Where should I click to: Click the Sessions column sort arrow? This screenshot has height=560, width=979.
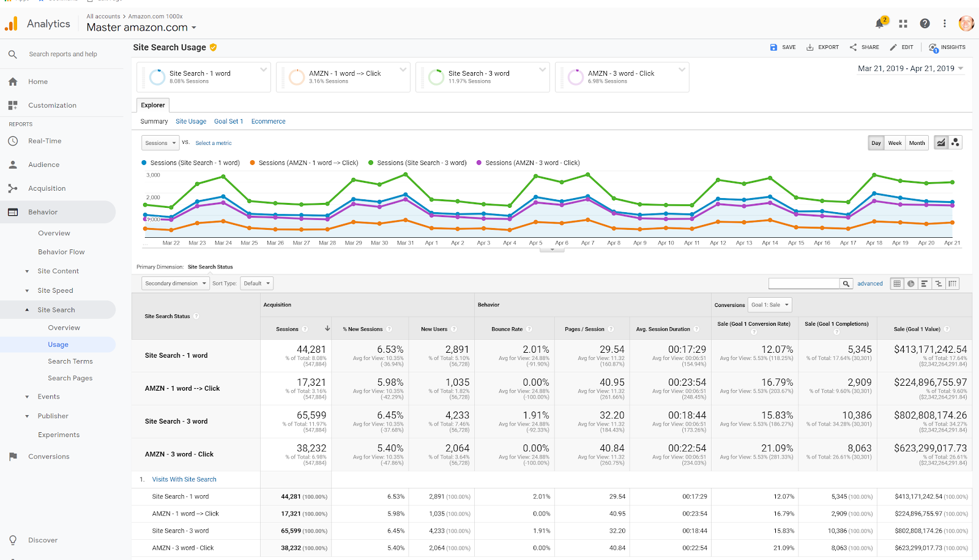pos(327,328)
